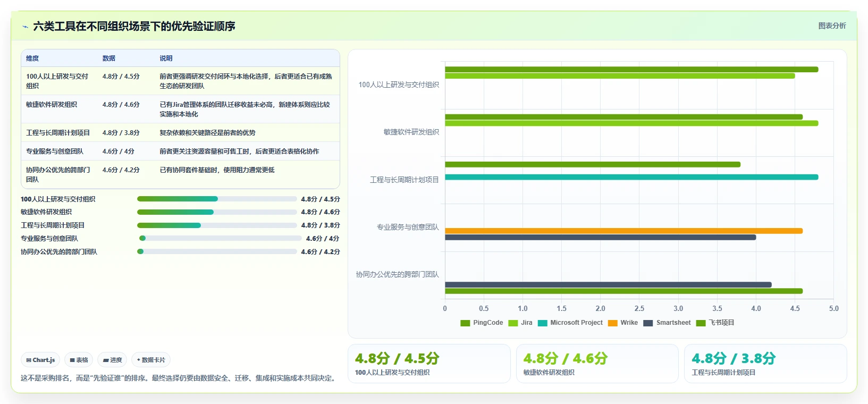
Task: Click progress bar for 100人以上研发与交付组织
Action: pyautogui.click(x=217, y=199)
